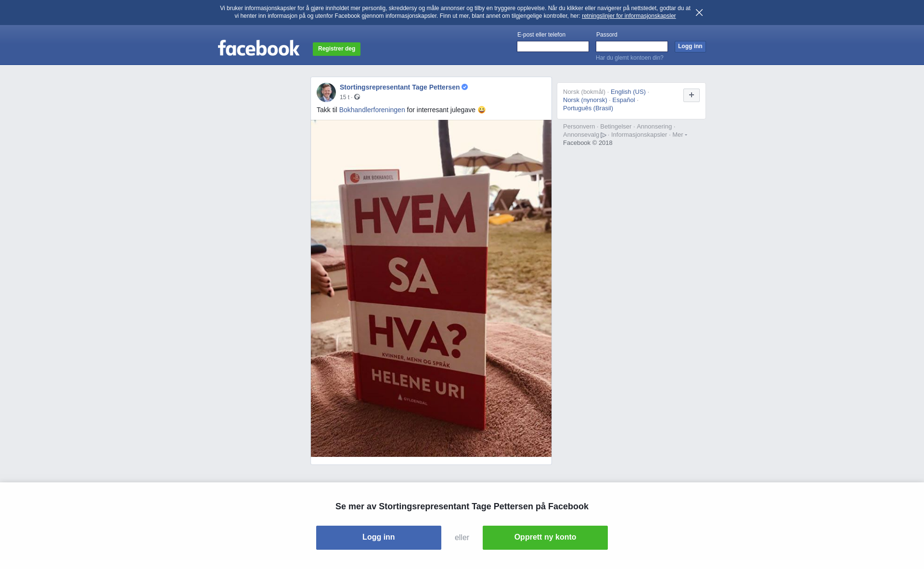Click the AdChoices triangle icon

tap(603, 135)
